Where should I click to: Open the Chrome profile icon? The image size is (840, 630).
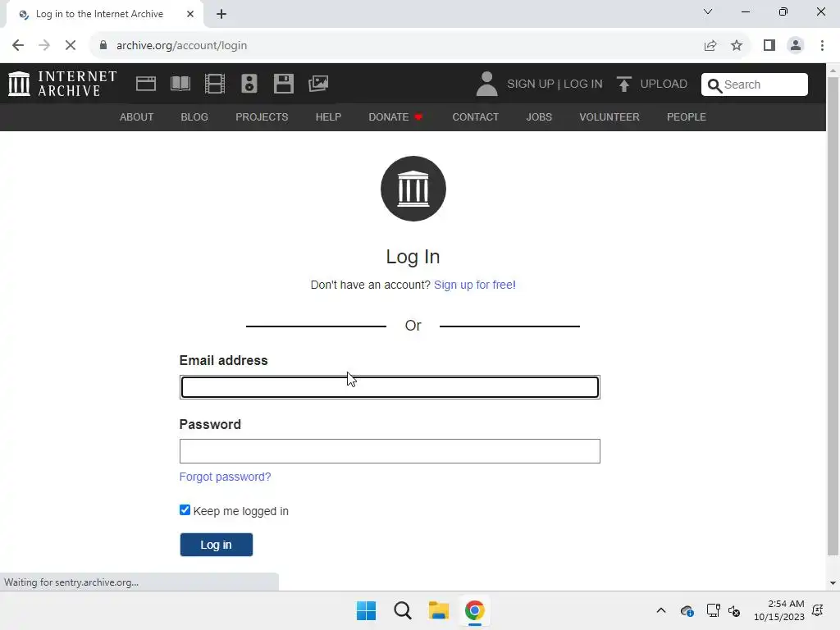point(796,46)
